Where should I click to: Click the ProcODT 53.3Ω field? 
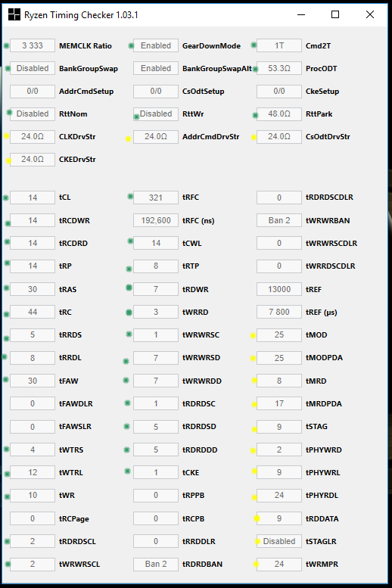[x=279, y=68]
